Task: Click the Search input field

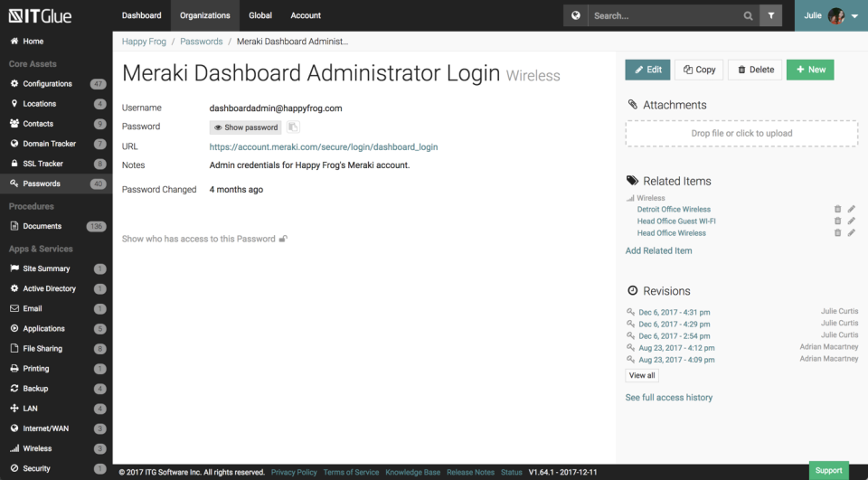Action: [665, 15]
